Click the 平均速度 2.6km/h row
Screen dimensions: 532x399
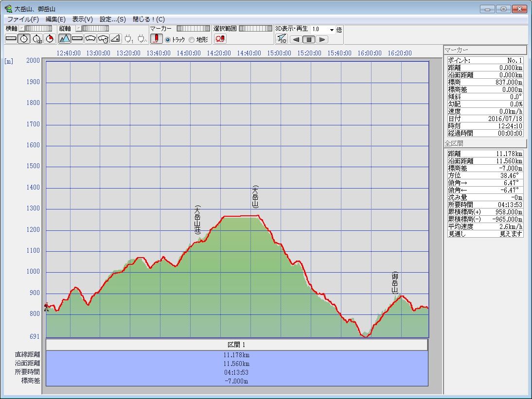[485, 226]
